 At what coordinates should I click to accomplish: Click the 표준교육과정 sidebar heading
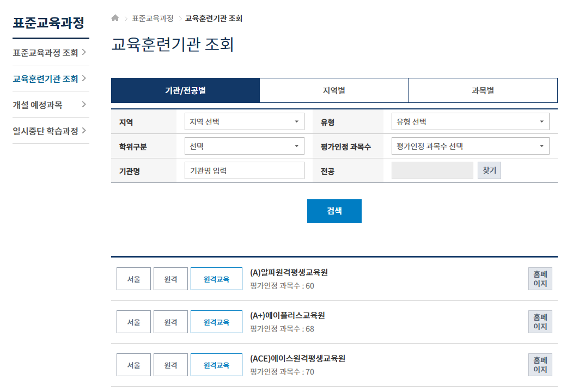tap(48, 23)
